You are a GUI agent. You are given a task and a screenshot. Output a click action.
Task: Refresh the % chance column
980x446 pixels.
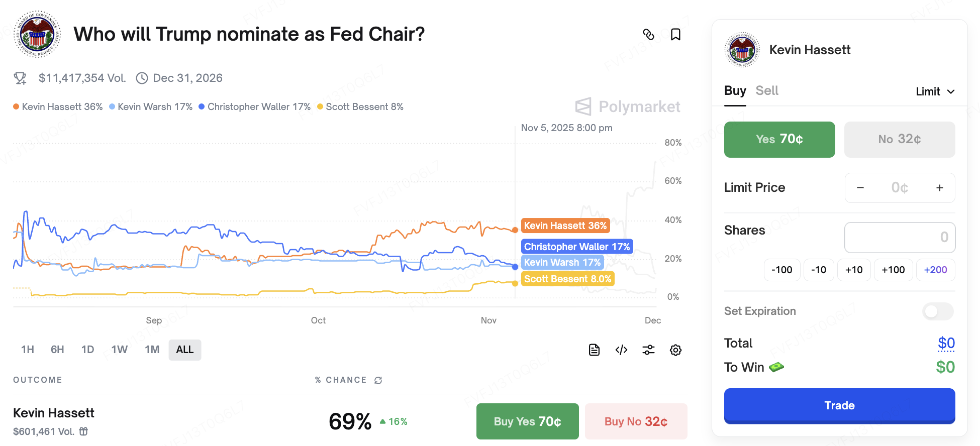click(378, 380)
